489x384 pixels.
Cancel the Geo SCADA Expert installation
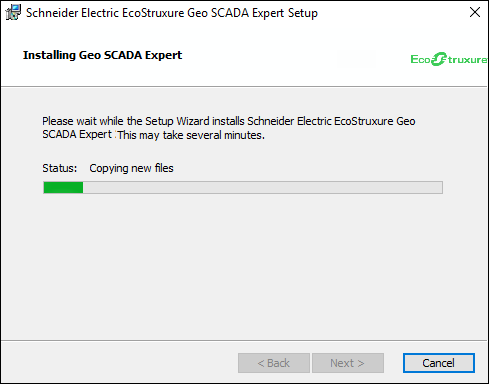coord(439,363)
